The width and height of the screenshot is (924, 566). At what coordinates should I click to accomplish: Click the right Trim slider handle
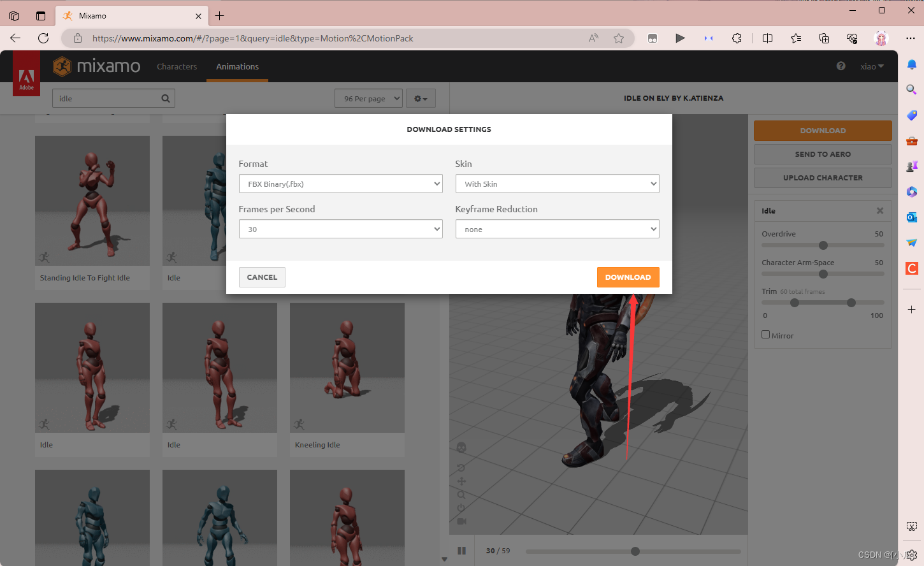(x=851, y=303)
